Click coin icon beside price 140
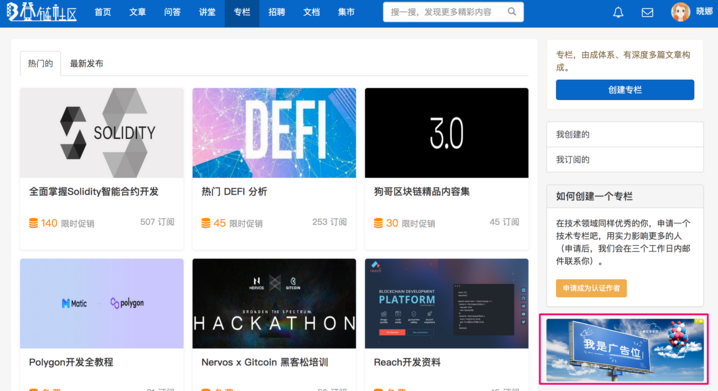 point(33,223)
